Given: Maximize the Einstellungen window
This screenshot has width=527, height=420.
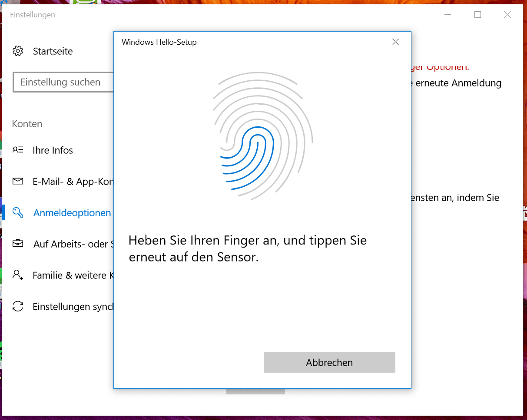Looking at the screenshot, I should pyautogui.click(x=478, y=15).
